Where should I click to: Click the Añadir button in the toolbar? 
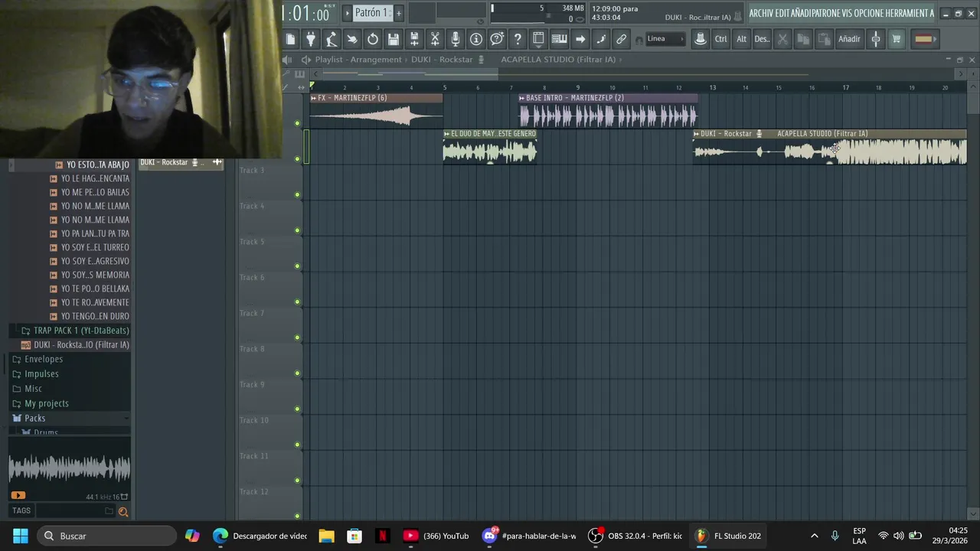click(849, 39)
